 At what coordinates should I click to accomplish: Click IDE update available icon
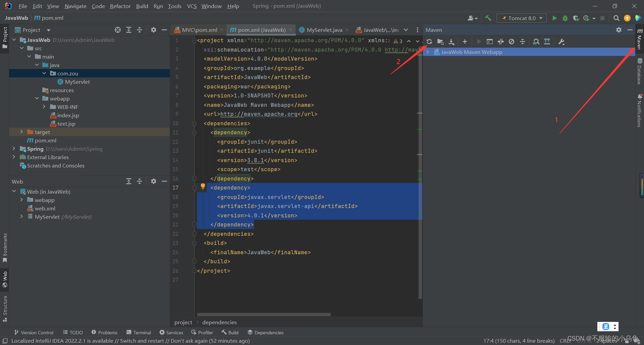tap(627, 18)
